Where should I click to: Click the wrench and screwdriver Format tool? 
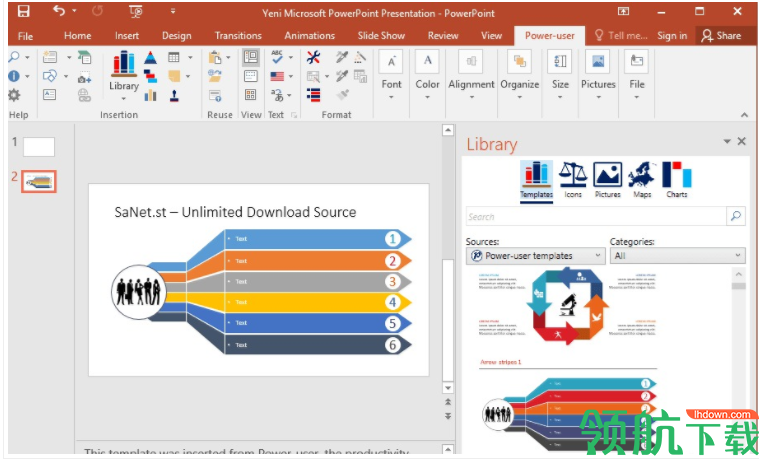pos(313,57)
